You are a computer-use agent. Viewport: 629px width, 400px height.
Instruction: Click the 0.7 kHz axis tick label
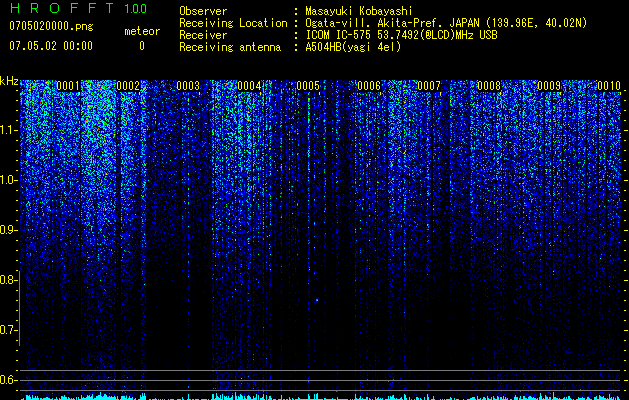[8, 330]
